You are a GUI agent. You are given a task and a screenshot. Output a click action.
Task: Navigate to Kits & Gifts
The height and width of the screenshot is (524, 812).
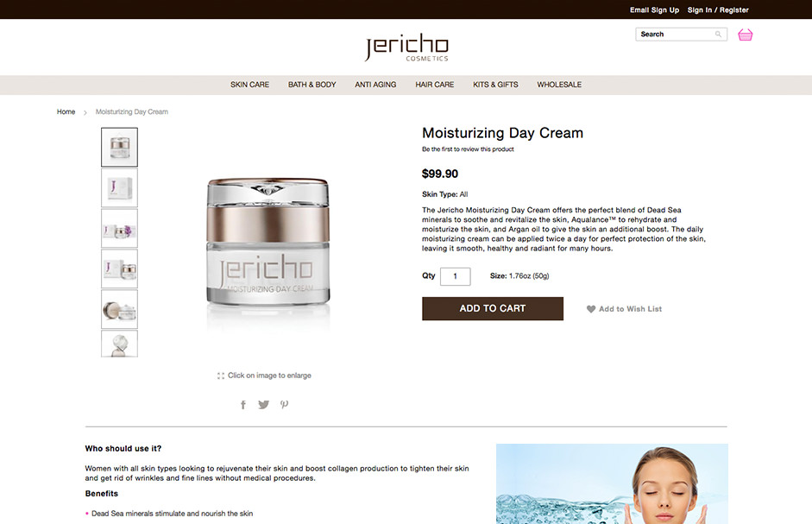tap(495, 85)
